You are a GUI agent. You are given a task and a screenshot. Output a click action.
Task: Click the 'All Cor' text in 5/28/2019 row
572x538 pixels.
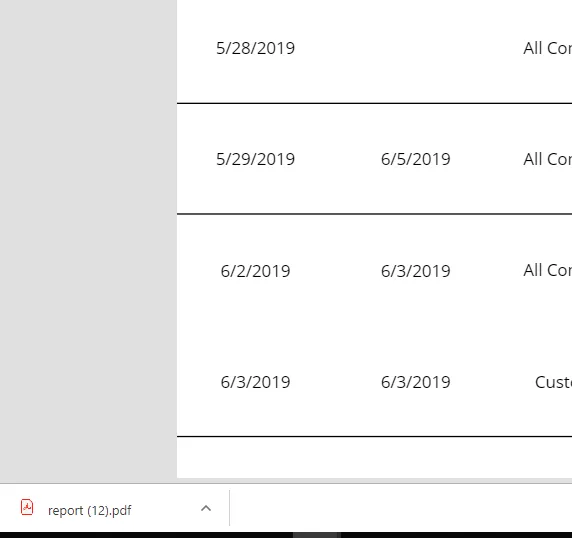(548, 48)
